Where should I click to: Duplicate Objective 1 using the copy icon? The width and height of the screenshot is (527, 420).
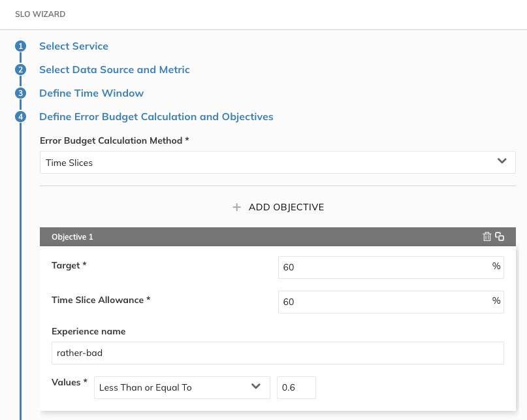pyautogui.click(x=500, y=236)
